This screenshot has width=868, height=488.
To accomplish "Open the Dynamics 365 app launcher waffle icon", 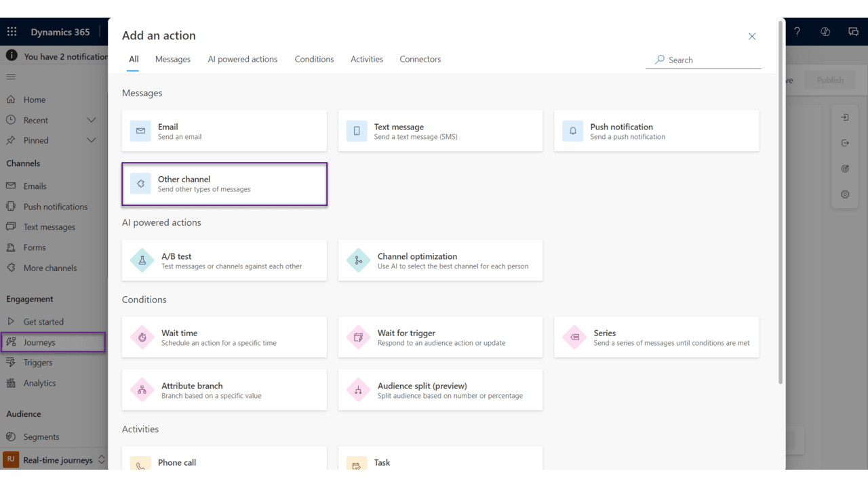I will [12, 32].
